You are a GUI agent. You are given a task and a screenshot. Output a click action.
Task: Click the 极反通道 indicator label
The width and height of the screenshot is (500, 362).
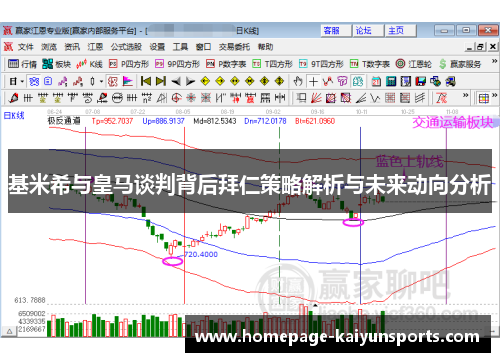tap(64, 121)
